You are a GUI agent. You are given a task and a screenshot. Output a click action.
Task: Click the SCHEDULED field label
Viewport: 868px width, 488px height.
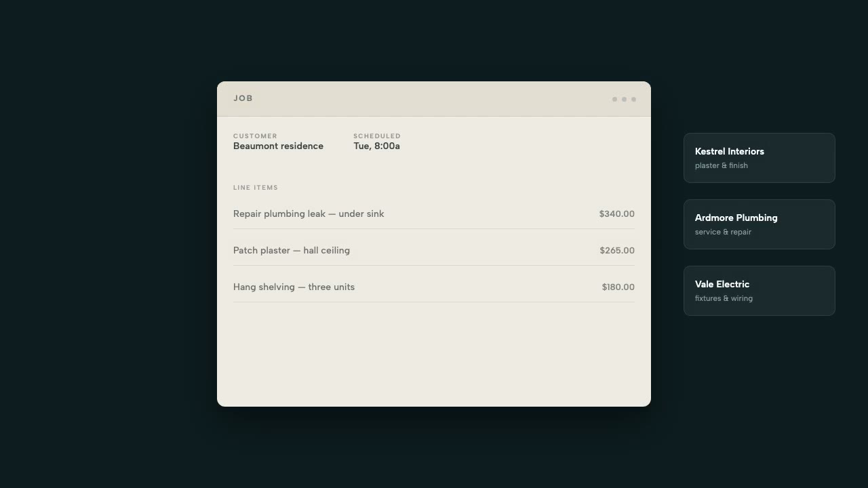tap(377, 136)
